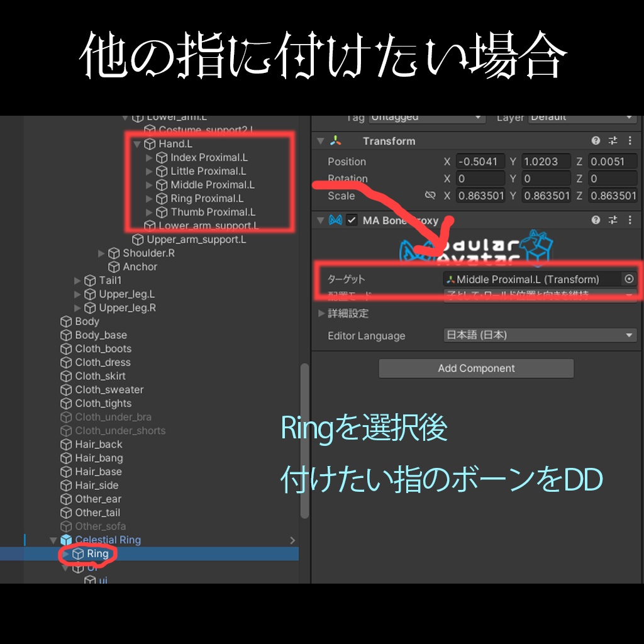Viewport: 644px width, 644px height.
Task: Click the Add Component button
Action: tap(476, 369)
